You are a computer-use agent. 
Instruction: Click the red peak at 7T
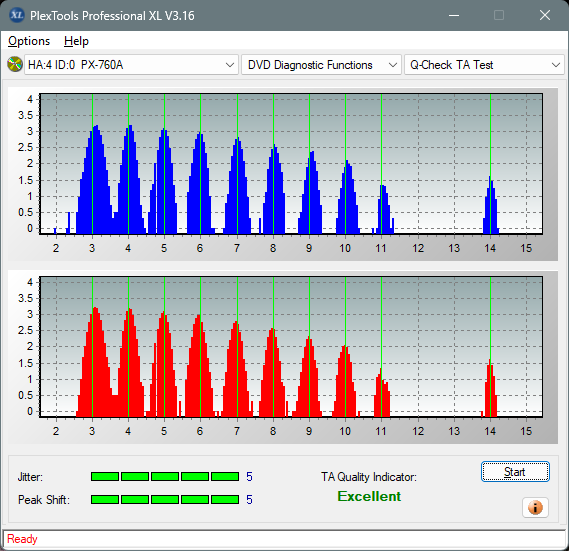point(237,369)
